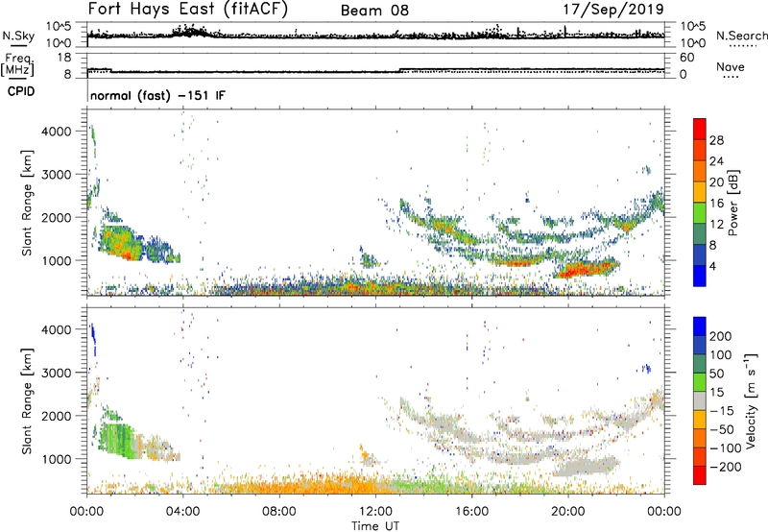Click the '28' power colorbar tick
Viewport: 768px width, 532px height.
tap(716, 140)
